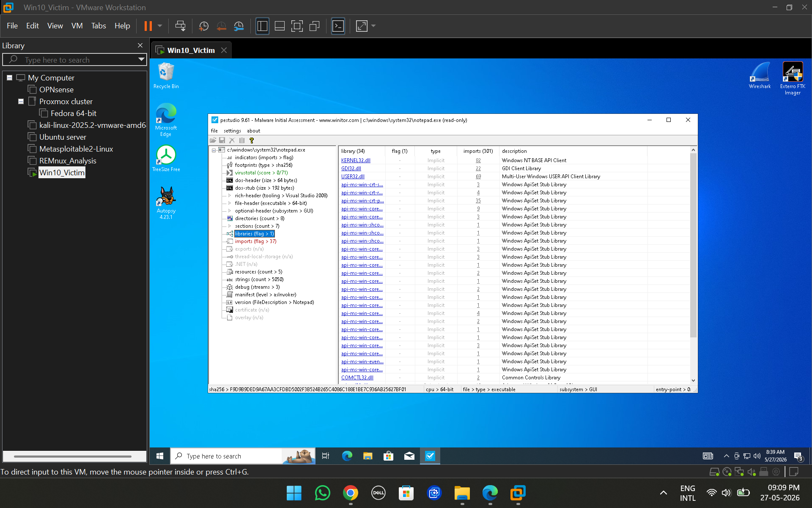Image resolution: width=812 pixels, height=508 pixels.
Task: Close the VMware Library panel
Action: pyautogui.click(x=140, y=45)
